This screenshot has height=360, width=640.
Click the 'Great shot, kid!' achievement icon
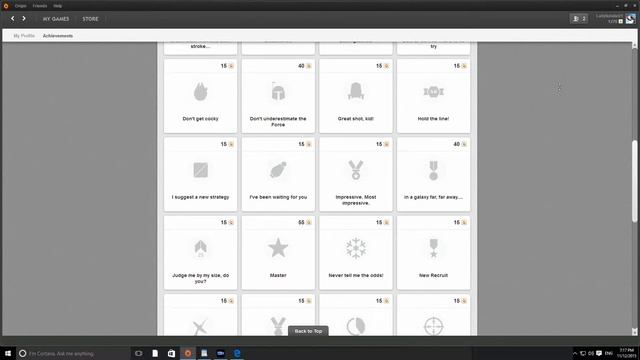356,91
